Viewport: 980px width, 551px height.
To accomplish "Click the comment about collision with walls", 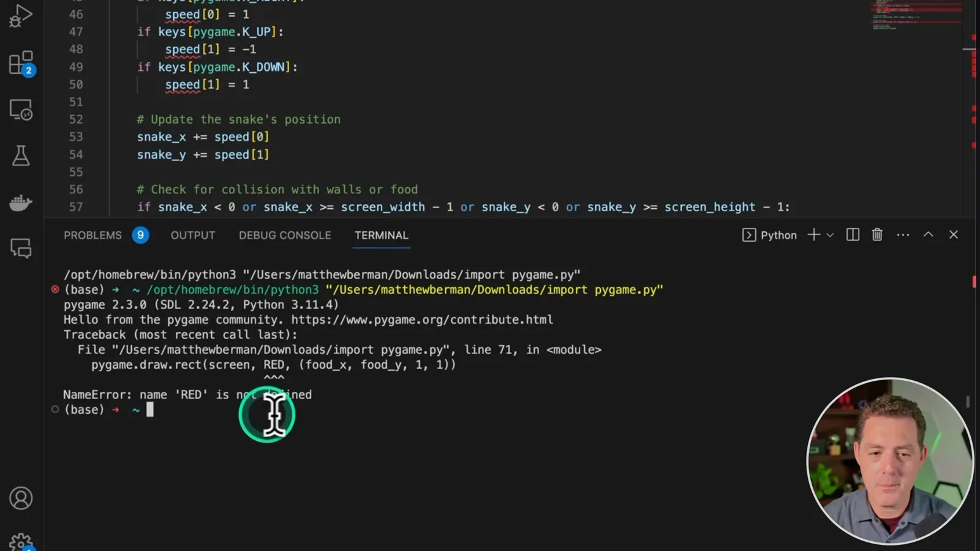I will (277, 190).
